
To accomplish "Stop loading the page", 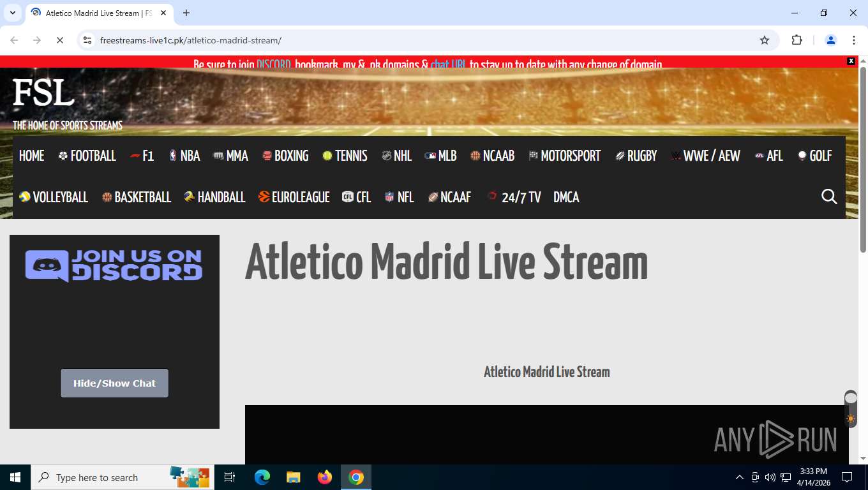I will tap(59, 40).
